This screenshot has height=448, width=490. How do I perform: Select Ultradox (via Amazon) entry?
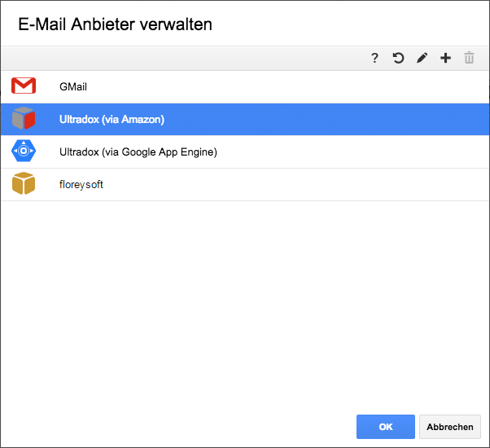tap(245, 120)
